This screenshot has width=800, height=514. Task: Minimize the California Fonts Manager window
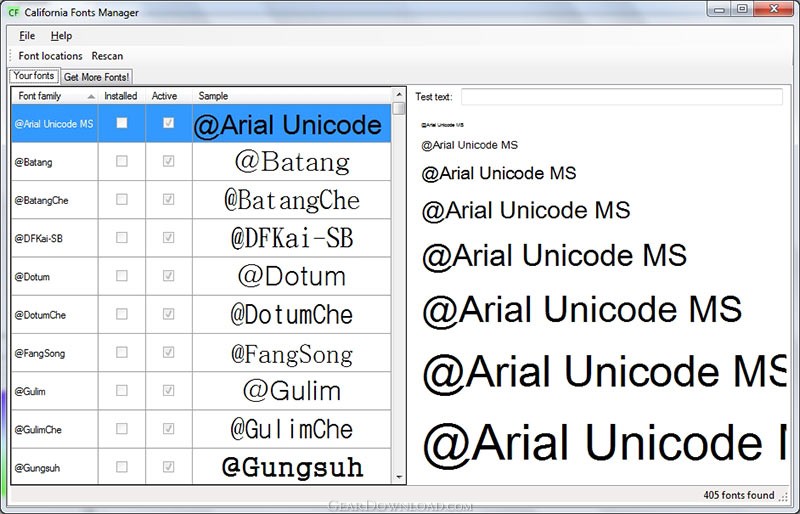click(719, 9)
